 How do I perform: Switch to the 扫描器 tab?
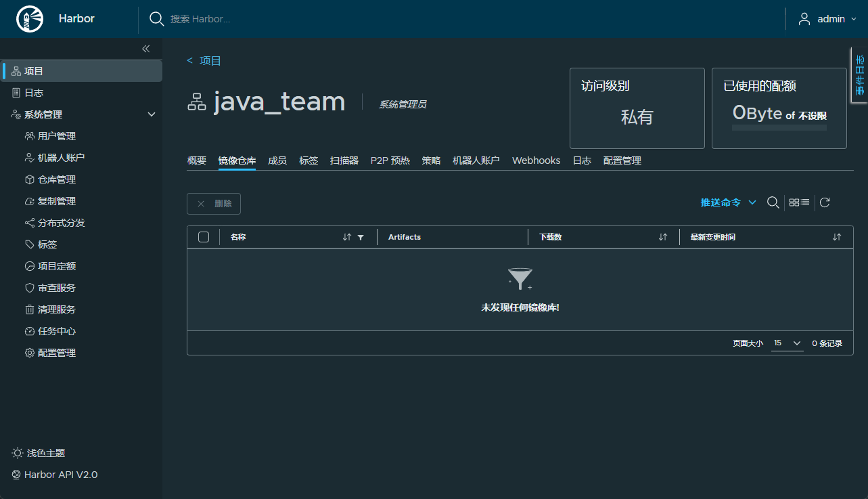coord(344,160)
